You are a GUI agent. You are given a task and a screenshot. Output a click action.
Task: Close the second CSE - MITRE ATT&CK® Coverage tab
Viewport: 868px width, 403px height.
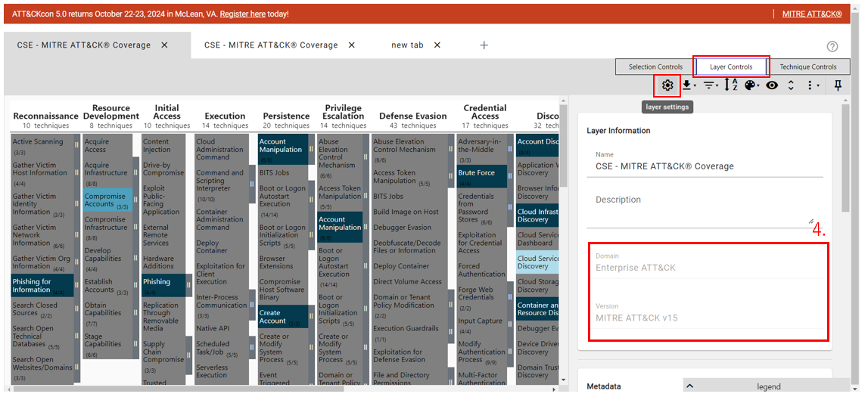[352, 45]
